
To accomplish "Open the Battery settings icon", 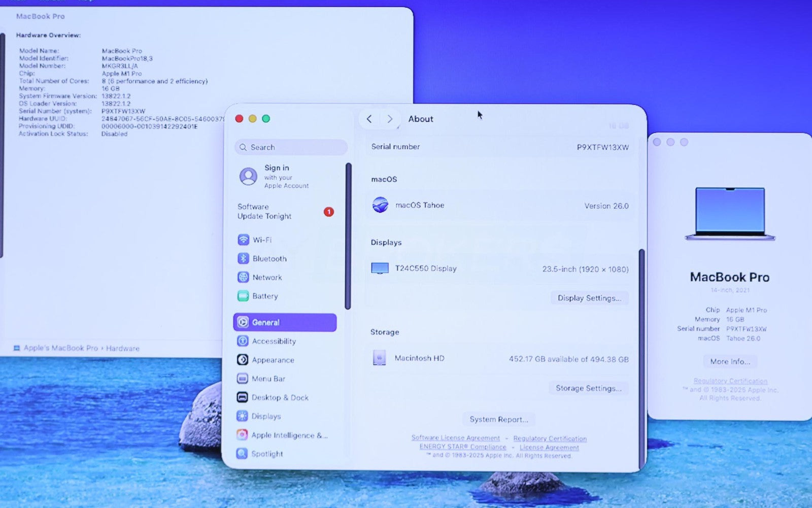I will [243, 296].
